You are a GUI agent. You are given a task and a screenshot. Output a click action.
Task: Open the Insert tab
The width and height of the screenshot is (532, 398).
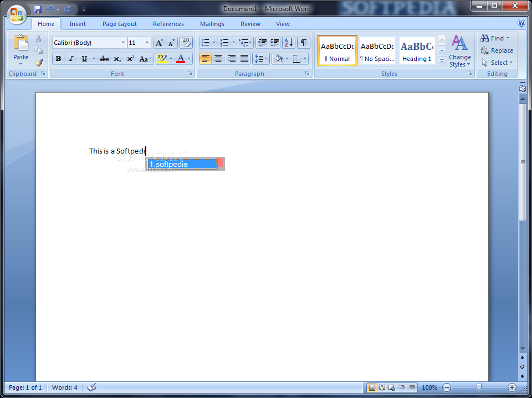click(78, 24)
